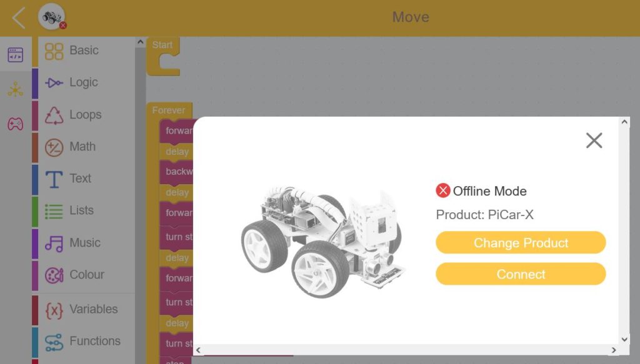The image size is (640, 364).
Task: Click the Move project title
Action: coord(411,17)
